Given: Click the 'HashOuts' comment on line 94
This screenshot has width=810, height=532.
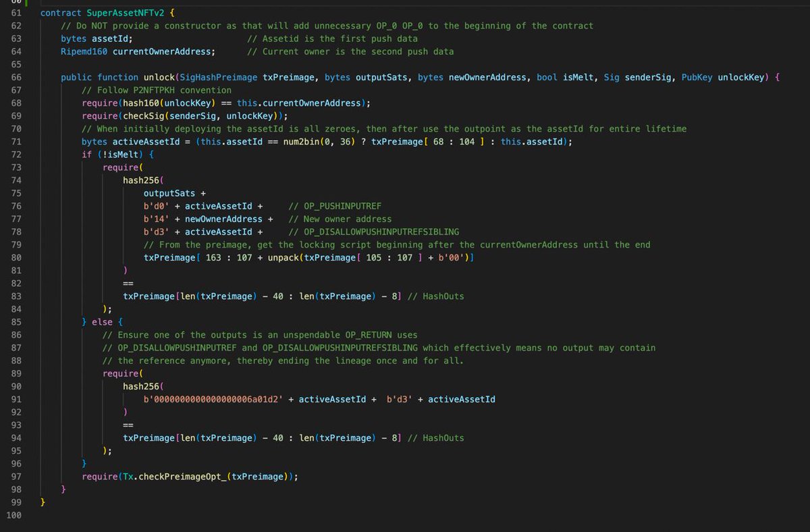Looking at the screenshot, I should coord(435,438).
